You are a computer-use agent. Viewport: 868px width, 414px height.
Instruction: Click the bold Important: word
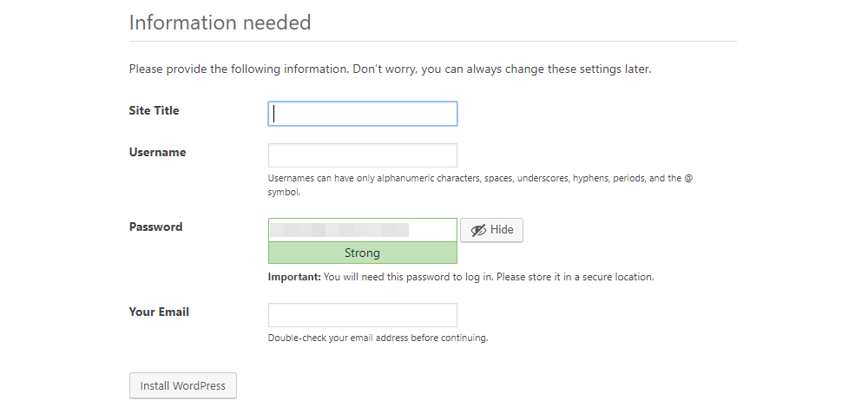(294, 278)
